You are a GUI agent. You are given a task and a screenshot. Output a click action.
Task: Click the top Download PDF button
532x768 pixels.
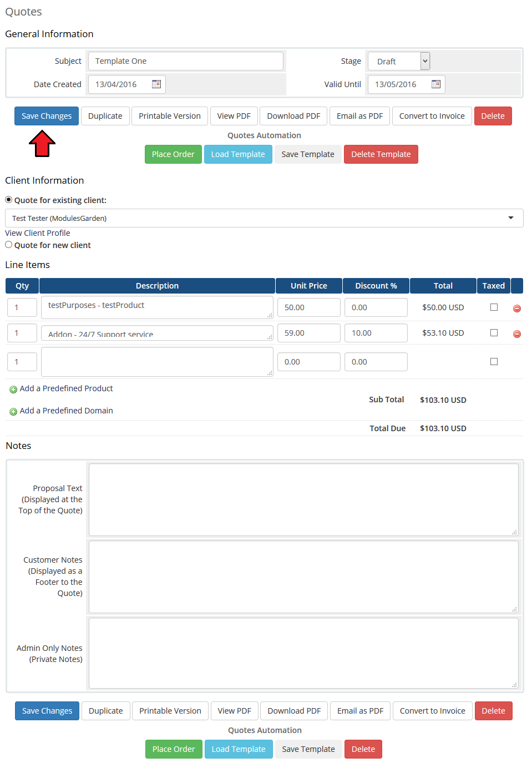point(293,116)
